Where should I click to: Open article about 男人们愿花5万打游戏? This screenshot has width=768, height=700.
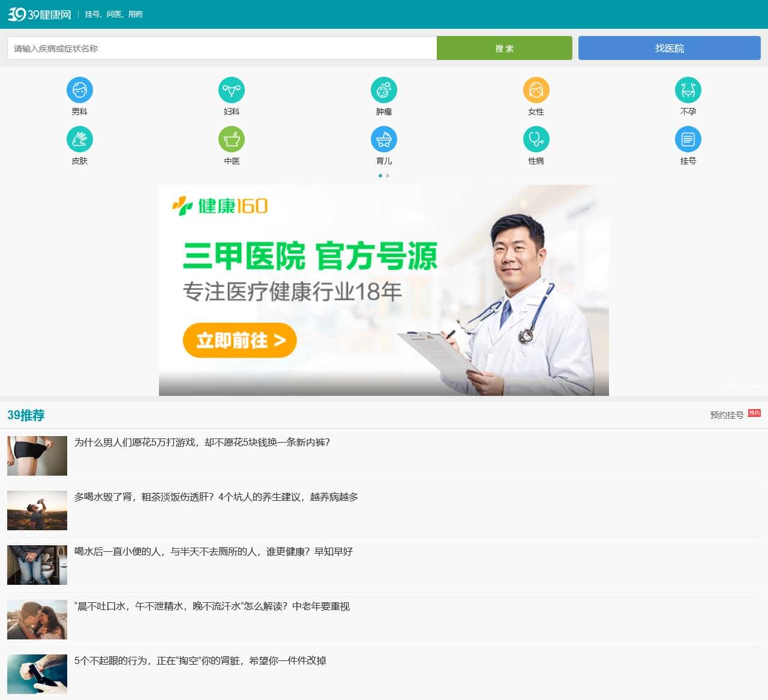pyautogui.click(x=202, y=442)
